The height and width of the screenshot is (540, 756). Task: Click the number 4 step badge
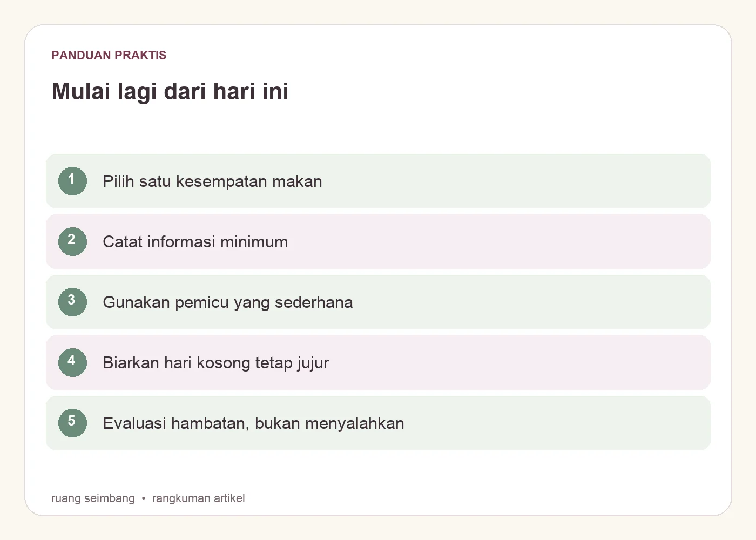pyautogui.click(x=72, y=362)
